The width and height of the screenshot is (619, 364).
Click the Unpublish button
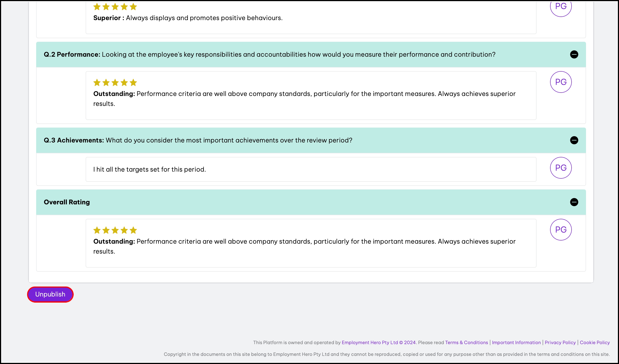(x=50, y=294)
